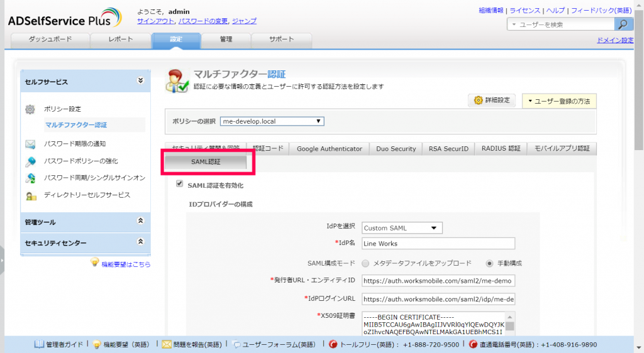Open the ポリシーの選択 dropdown
Image resolution: width=644 pixels, height=353 pixels.
(x=272, y=121)
